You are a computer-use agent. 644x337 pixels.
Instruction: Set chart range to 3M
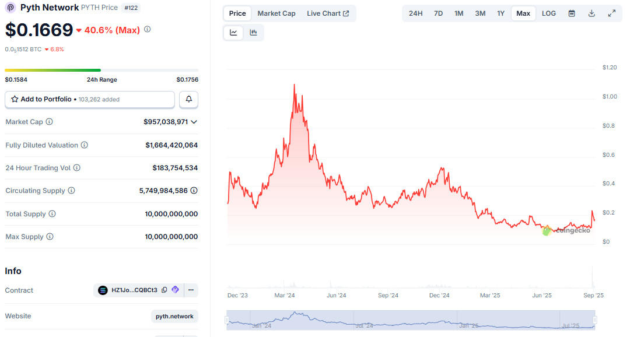point(480,13)
